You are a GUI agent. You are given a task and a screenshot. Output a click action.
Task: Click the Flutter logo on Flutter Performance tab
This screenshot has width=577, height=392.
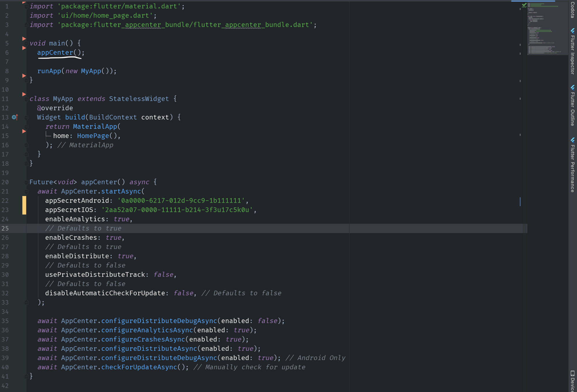point(573,140)
